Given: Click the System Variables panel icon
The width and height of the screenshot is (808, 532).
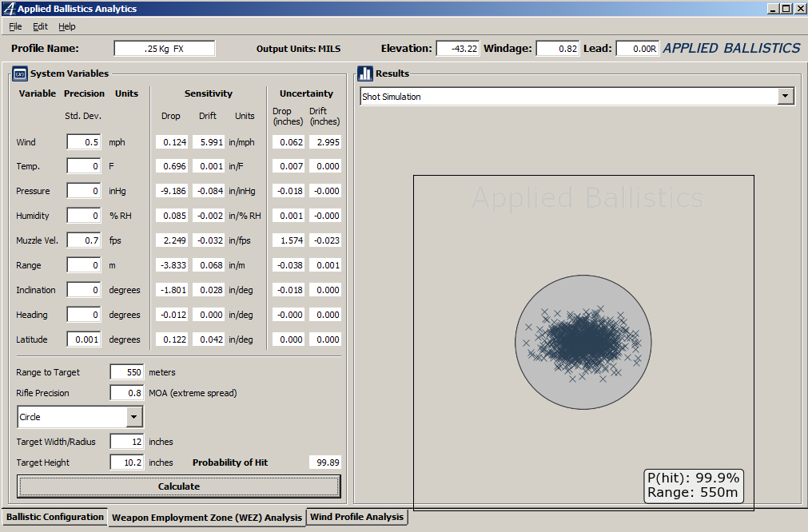Looking at the screenshot, I should [x=20, y=73].
